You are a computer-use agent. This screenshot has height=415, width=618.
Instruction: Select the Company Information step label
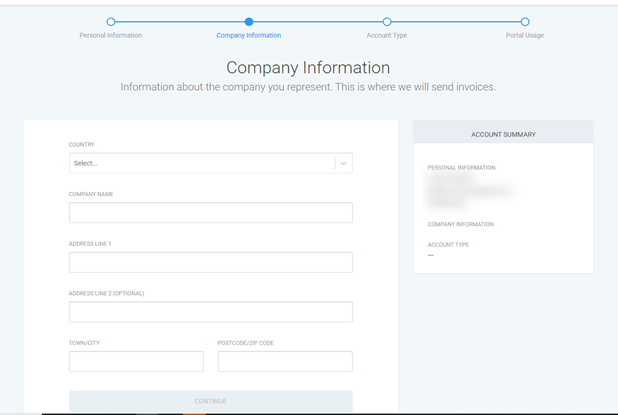point(249,35)
